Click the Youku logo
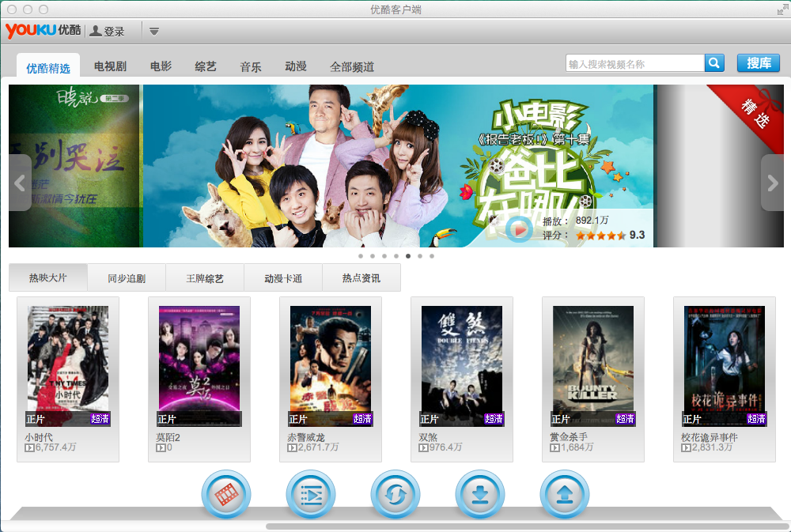Viewport: 791px width, 532px height. tap(43, 30)
